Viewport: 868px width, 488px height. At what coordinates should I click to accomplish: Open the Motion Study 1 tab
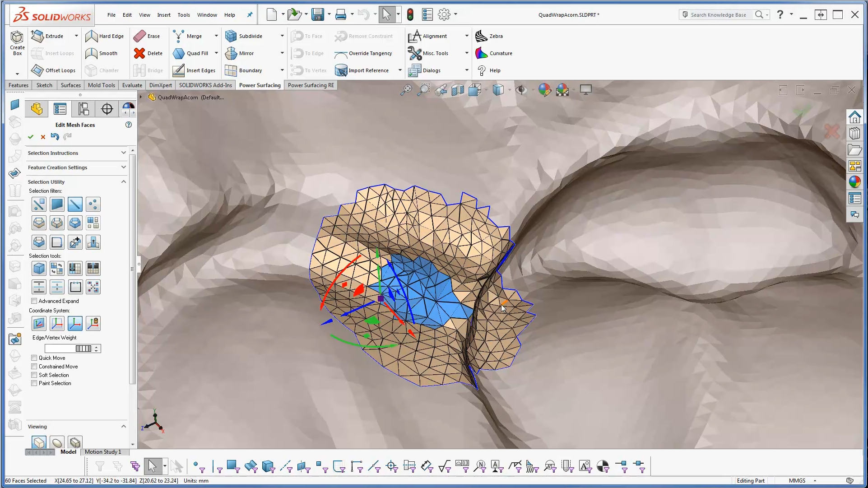pyautogui.click(x=103, y=452)
